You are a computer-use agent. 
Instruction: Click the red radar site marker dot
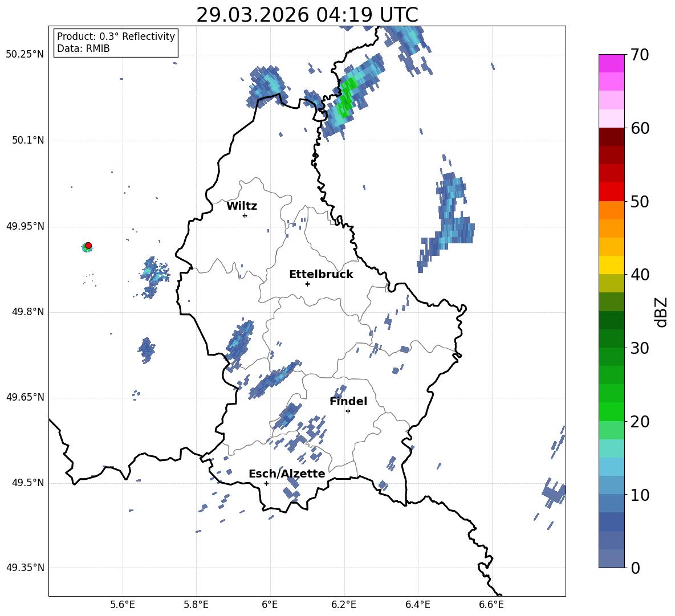coord(88,246)
